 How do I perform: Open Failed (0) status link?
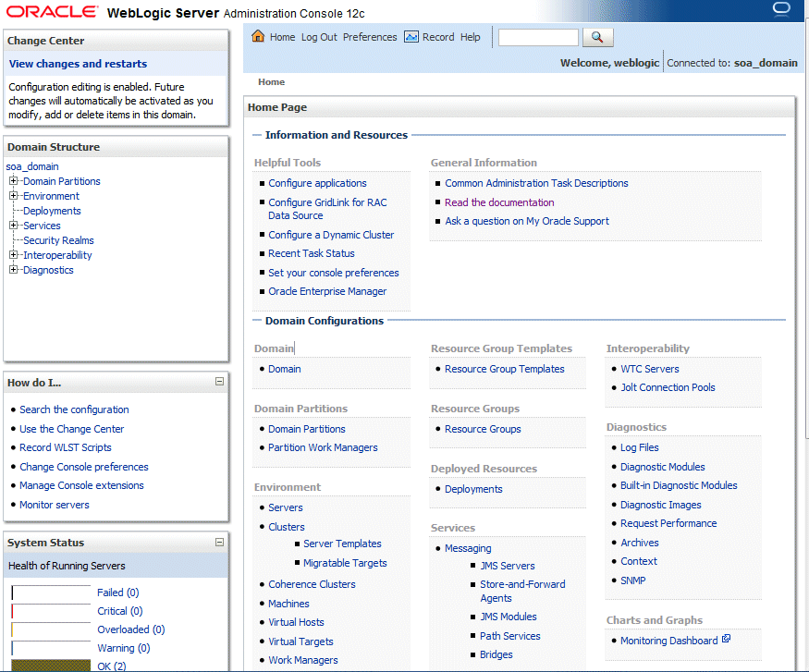118,593
